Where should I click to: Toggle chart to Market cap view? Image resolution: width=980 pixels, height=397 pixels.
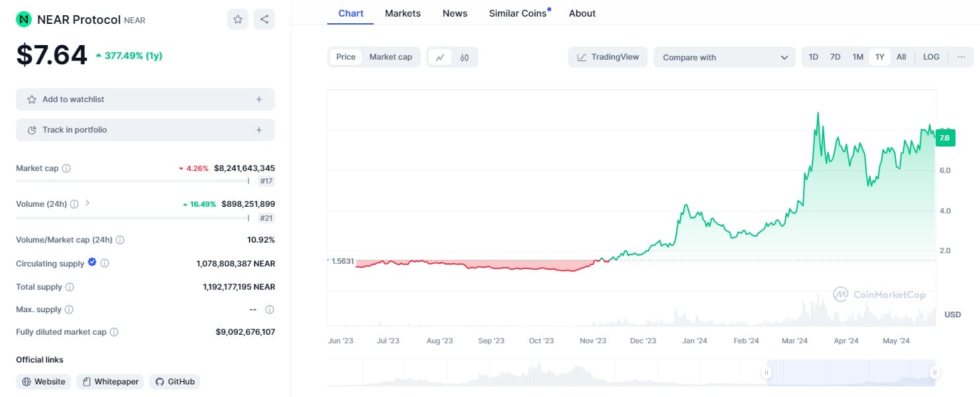coord(390,57)
